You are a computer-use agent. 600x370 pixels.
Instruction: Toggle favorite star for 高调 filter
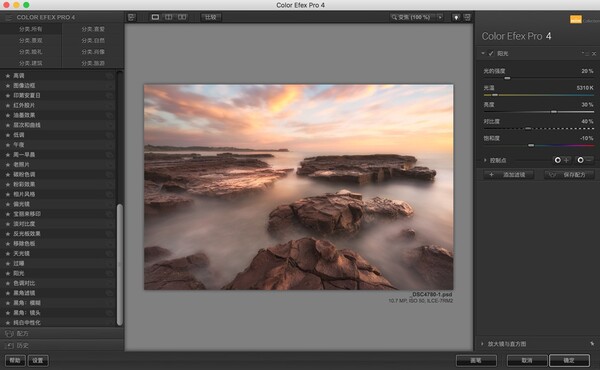tap(8, 76)
